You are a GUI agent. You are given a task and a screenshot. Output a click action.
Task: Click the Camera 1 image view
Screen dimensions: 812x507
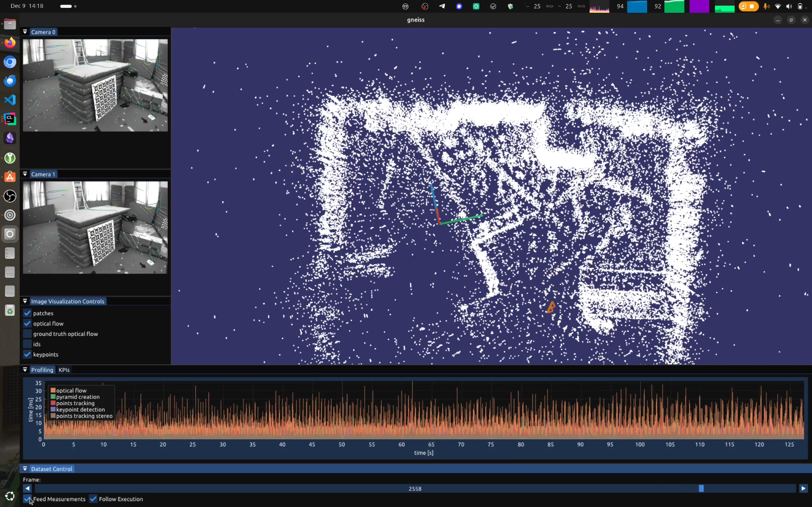pos(95,227)
